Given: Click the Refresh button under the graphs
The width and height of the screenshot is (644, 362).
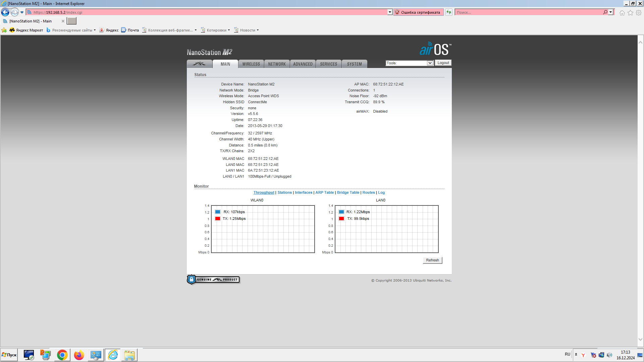Looking at the screenshot, I should (x=432, y=260).
